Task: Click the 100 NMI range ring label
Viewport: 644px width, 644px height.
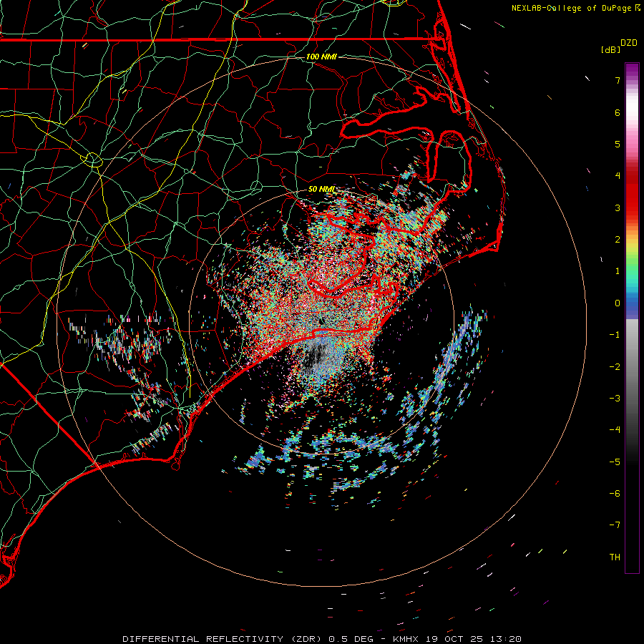Action: (x=321, y=57)
